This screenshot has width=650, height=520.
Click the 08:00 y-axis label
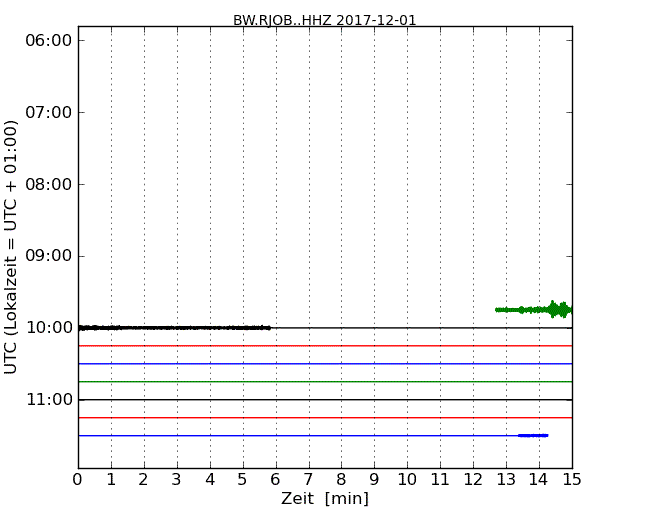click(49, 184)
